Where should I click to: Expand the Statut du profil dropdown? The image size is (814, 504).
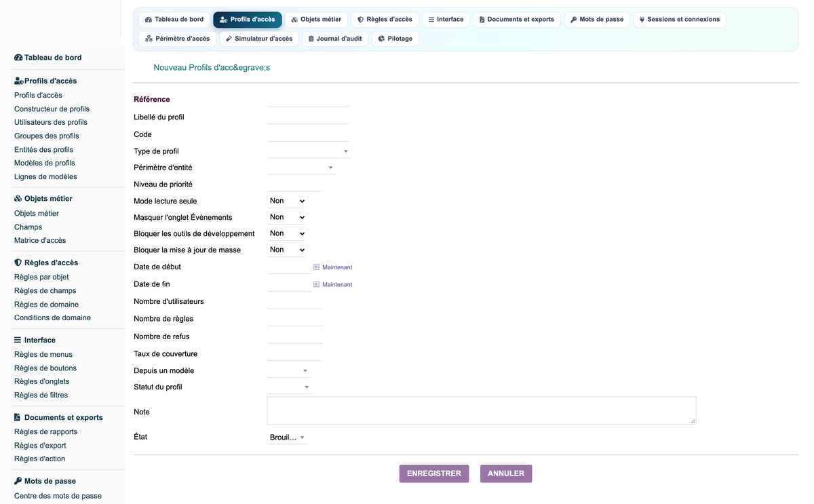tap(289, 387)
